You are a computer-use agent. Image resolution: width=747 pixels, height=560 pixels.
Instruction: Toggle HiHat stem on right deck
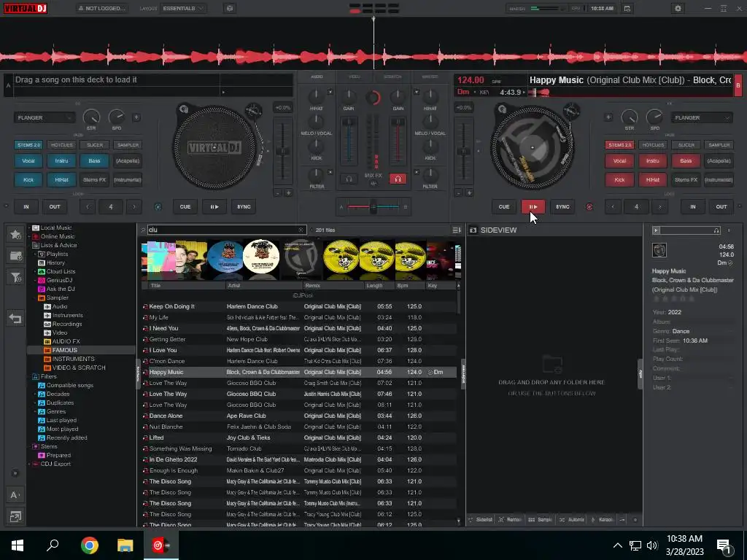pos(653,180)
